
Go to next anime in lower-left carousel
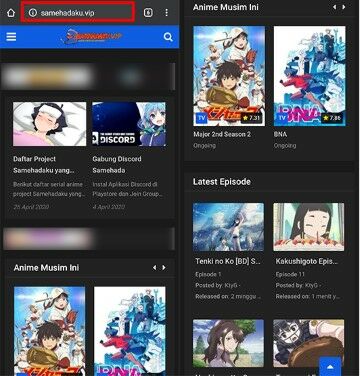pos(164,268)
